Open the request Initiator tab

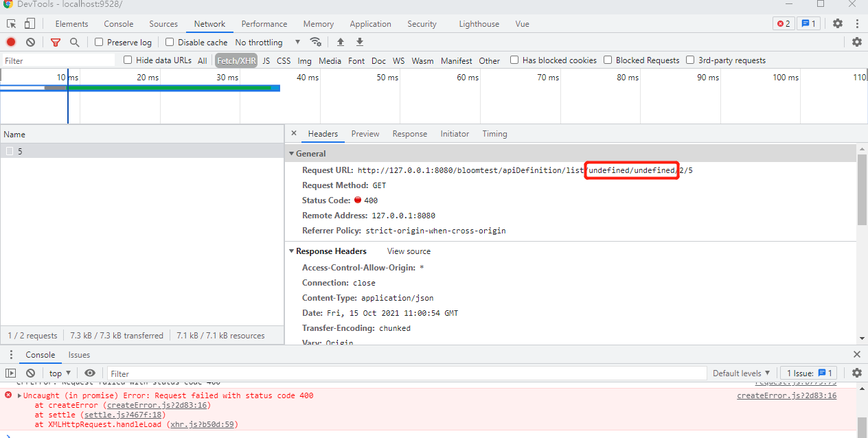pos(455,134)
